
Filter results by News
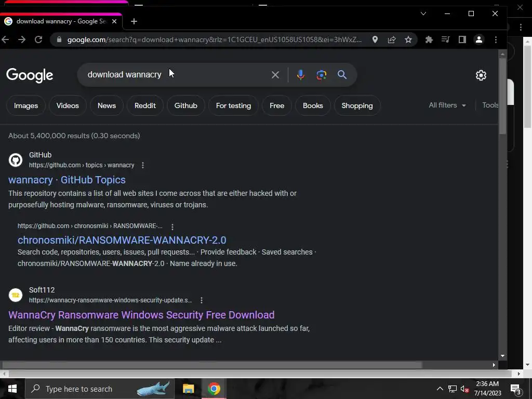107,105
